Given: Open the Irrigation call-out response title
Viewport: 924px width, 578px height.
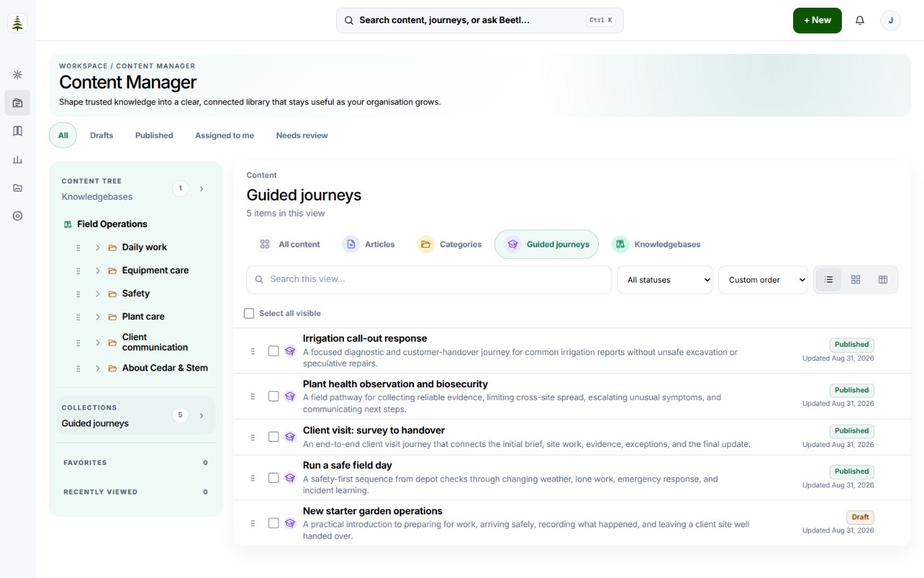Looking at the screenshot, I should [365, 338].
